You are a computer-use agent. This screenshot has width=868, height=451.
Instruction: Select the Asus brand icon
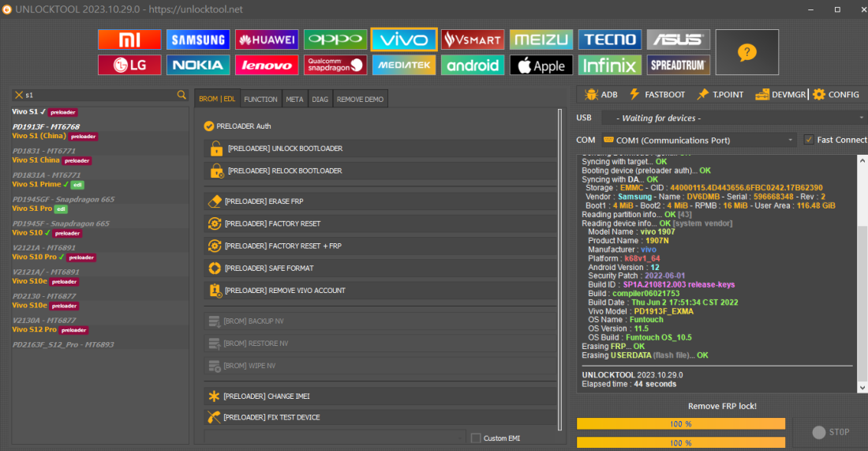[x=679, y=39]
